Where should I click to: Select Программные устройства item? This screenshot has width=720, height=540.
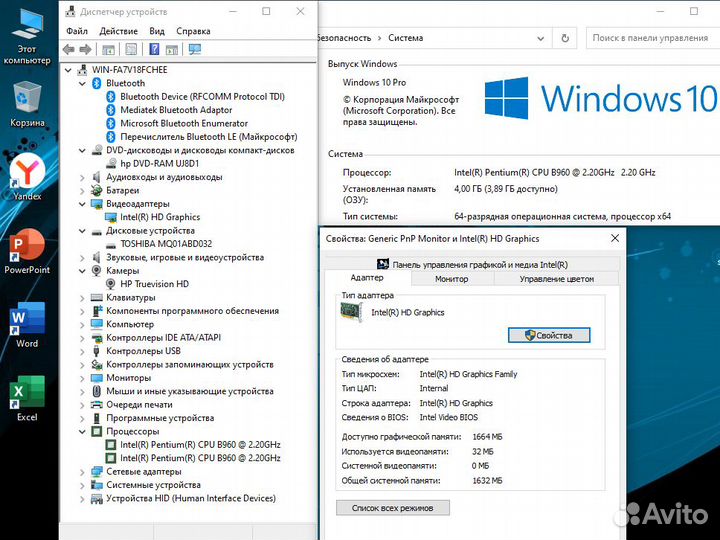[x=160, y=418]
